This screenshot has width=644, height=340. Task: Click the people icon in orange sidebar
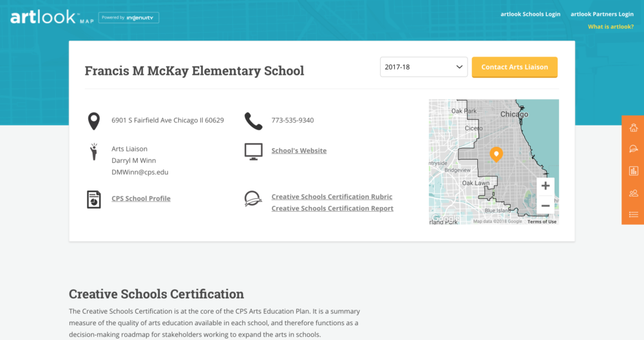tap(633, 193)
